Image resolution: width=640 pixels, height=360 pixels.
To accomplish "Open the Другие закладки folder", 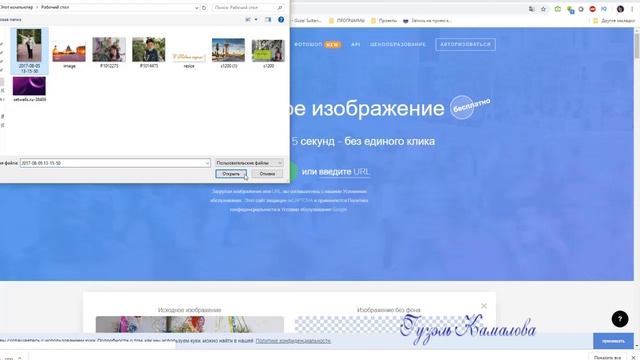I will pyautogui.click(x=614, y=20).
